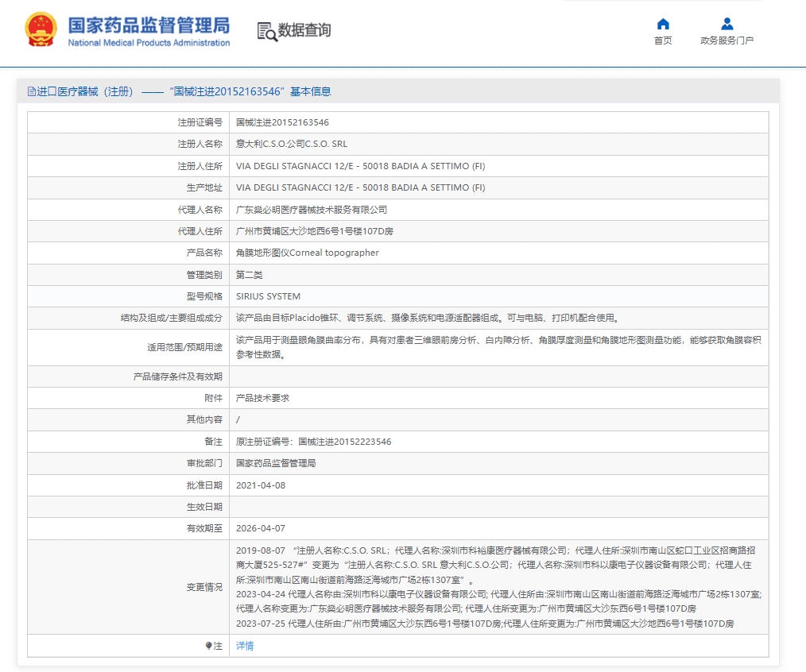
Task: Click the 产品储存条件及有效期 label
Action: click(x=178, y=377)
